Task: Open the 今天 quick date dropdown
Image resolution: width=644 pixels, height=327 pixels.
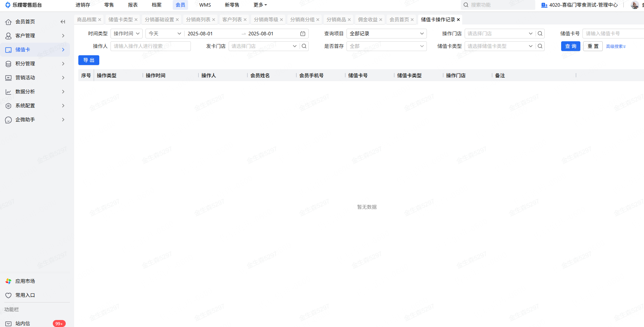Action: click(165, 34)
